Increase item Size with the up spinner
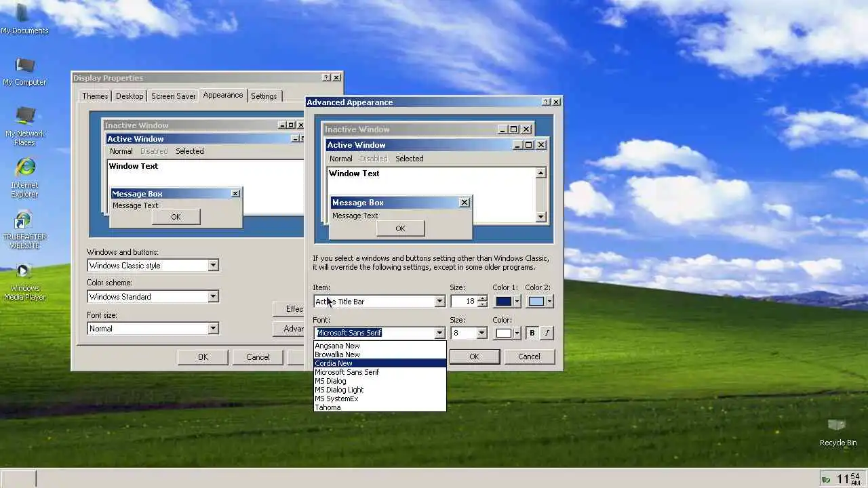 482,298
